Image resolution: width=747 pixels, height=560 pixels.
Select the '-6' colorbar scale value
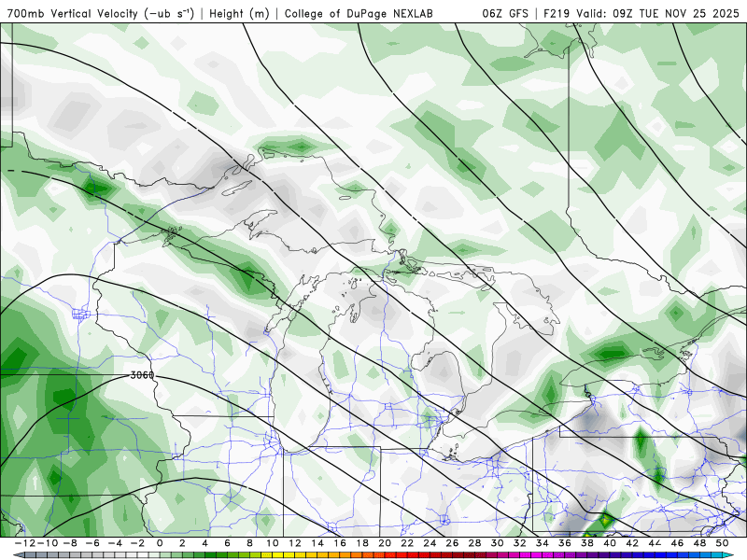(x=92, y=543)
